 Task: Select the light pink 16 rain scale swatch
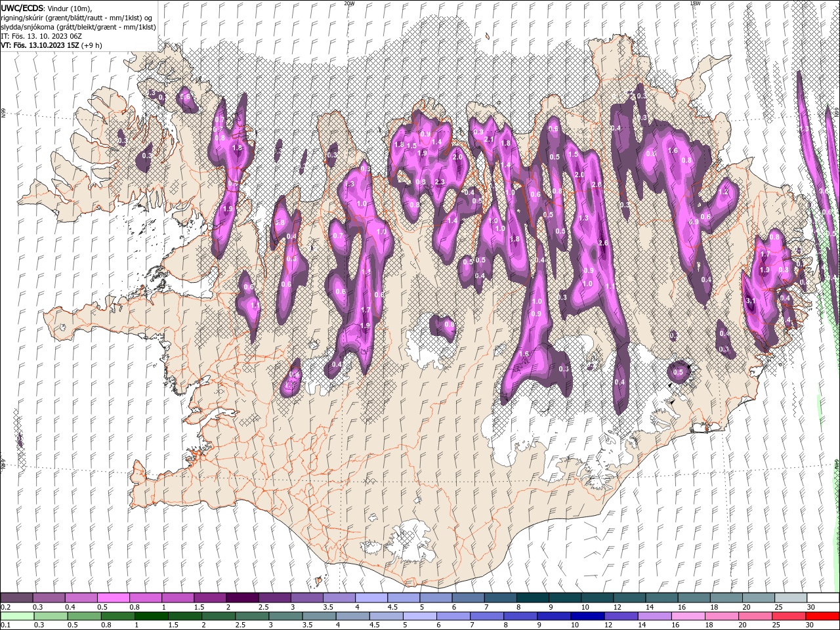click(688, 616)
